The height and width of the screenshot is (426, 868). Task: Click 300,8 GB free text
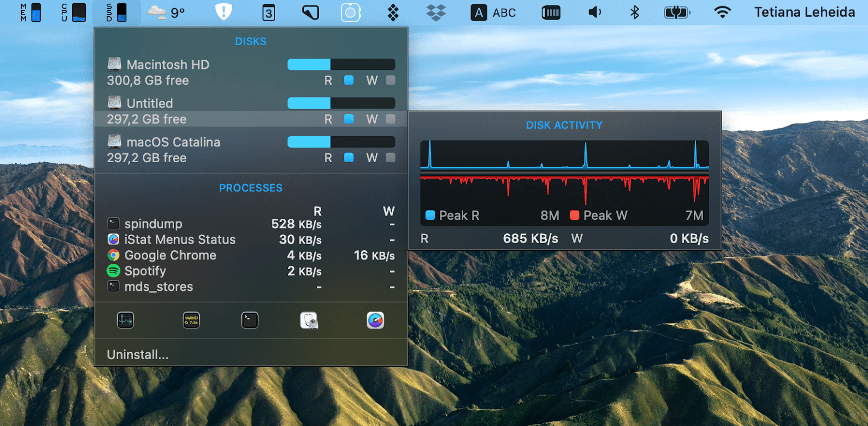pyautogui.click(x=148, y=80)
